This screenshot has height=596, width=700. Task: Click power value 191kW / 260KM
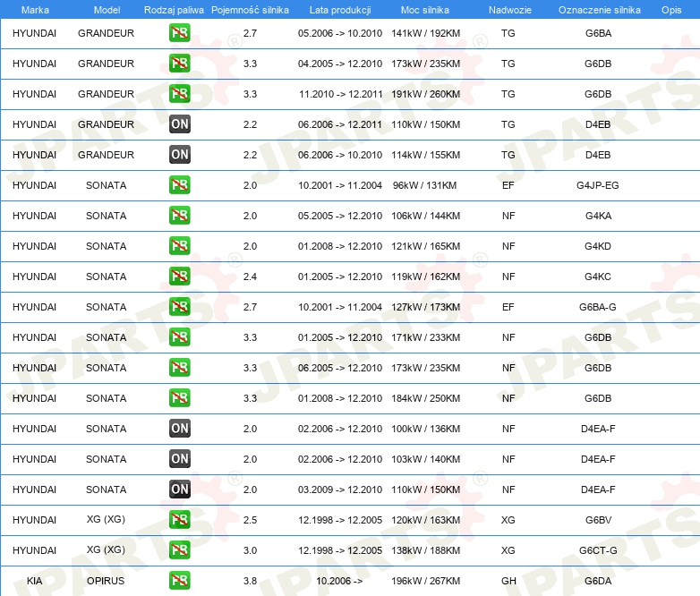tap(425, 94)
